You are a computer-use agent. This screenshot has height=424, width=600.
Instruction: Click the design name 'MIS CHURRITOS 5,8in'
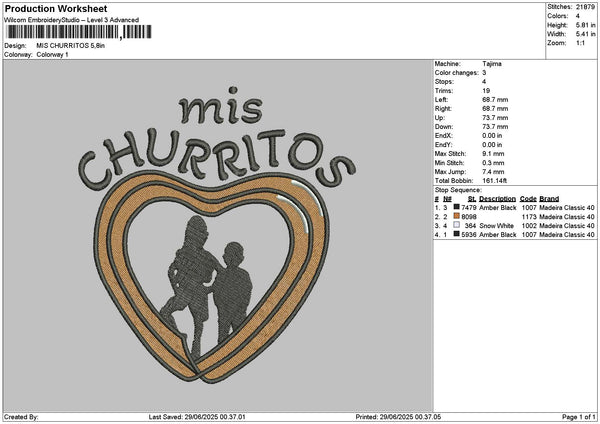point(70,46)
